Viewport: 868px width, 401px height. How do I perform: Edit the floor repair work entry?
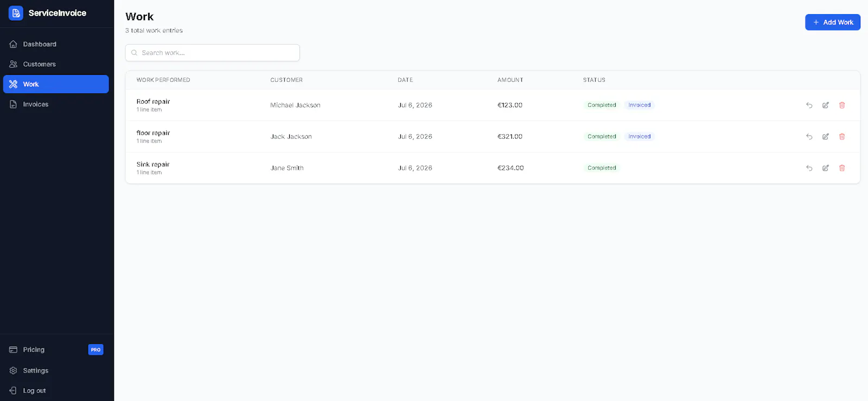point(826,137)
